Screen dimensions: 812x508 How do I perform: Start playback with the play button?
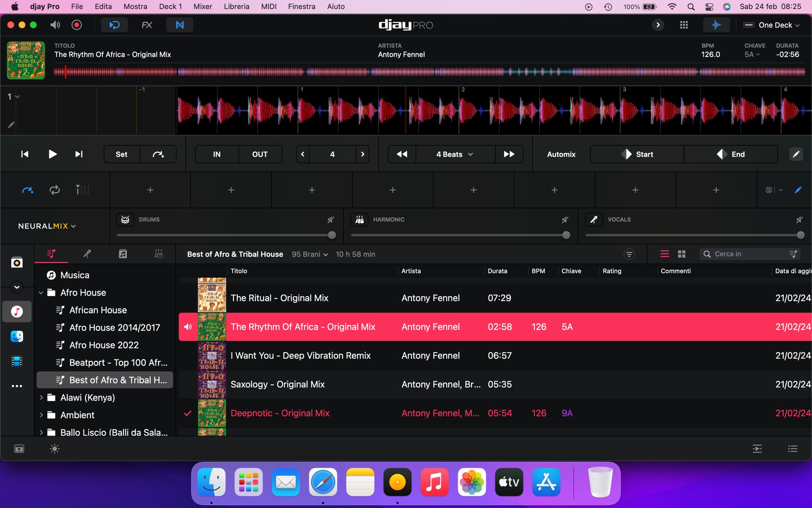tap(52, 154)
